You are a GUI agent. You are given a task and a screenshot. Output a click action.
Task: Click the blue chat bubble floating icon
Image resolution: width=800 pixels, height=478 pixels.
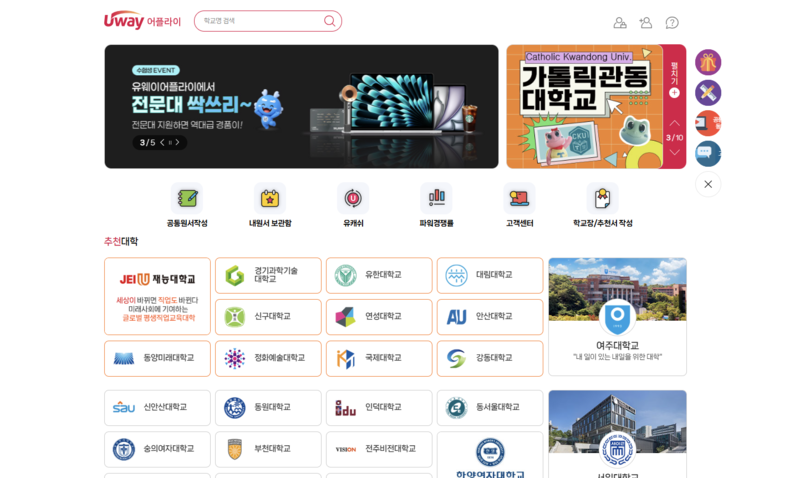[708, 154]
